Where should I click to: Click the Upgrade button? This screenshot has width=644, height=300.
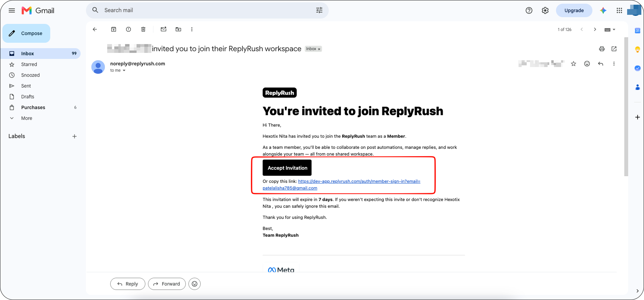pyautogui.click(x=574, y=10)
